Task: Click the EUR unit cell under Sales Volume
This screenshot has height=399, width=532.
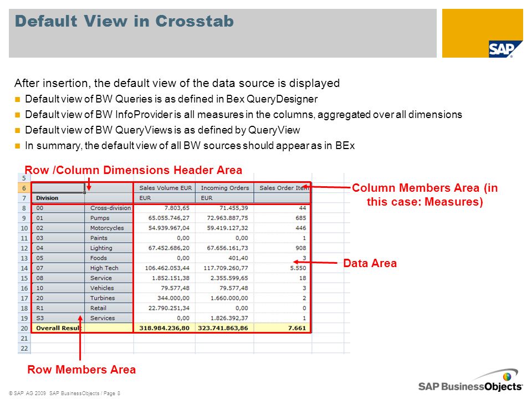Action: point(165,198)
